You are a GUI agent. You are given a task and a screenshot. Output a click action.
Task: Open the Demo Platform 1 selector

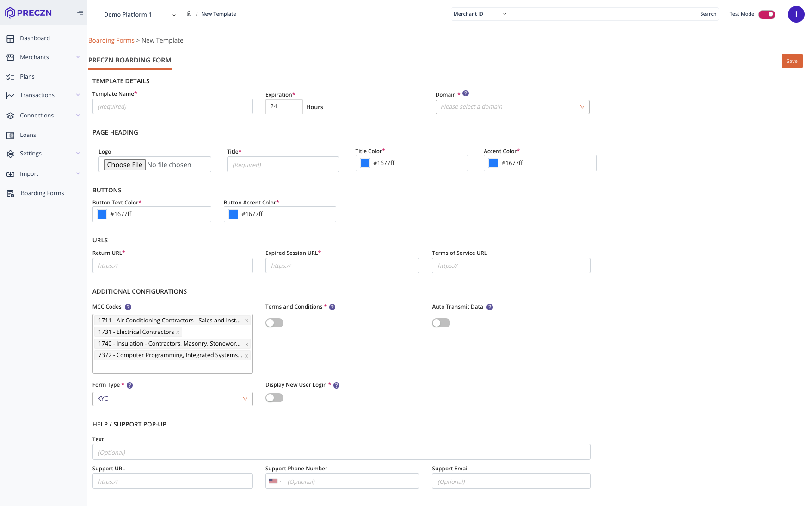pos(139,15)
